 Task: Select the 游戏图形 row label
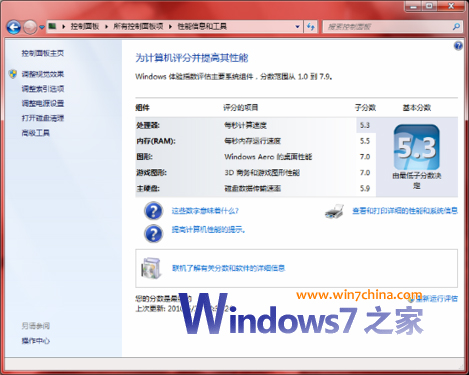pos(152,173)
